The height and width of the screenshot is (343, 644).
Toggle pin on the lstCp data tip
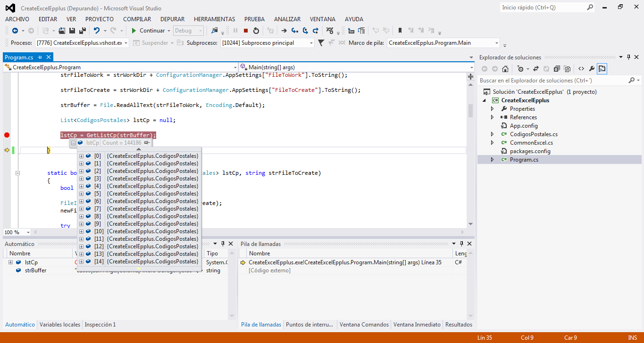pyautogui.click(x=147, y=143)
